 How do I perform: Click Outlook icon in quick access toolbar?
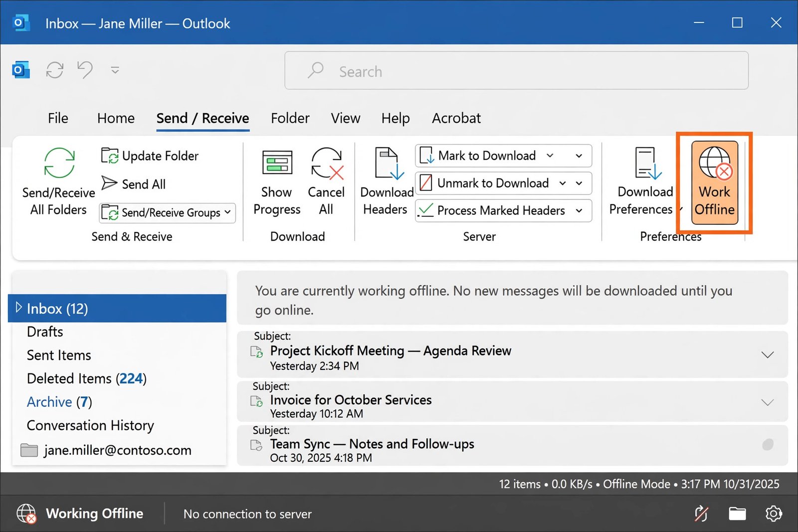point(20,70)
